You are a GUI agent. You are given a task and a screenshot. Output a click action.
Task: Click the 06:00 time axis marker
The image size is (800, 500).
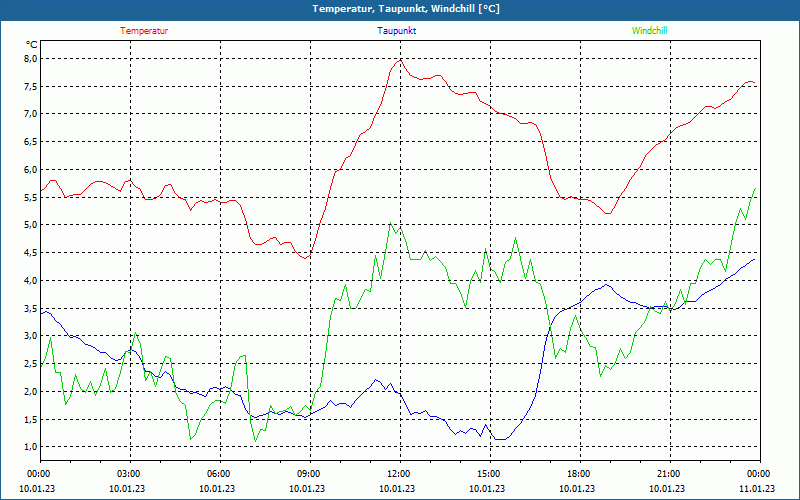pos(219,474)
